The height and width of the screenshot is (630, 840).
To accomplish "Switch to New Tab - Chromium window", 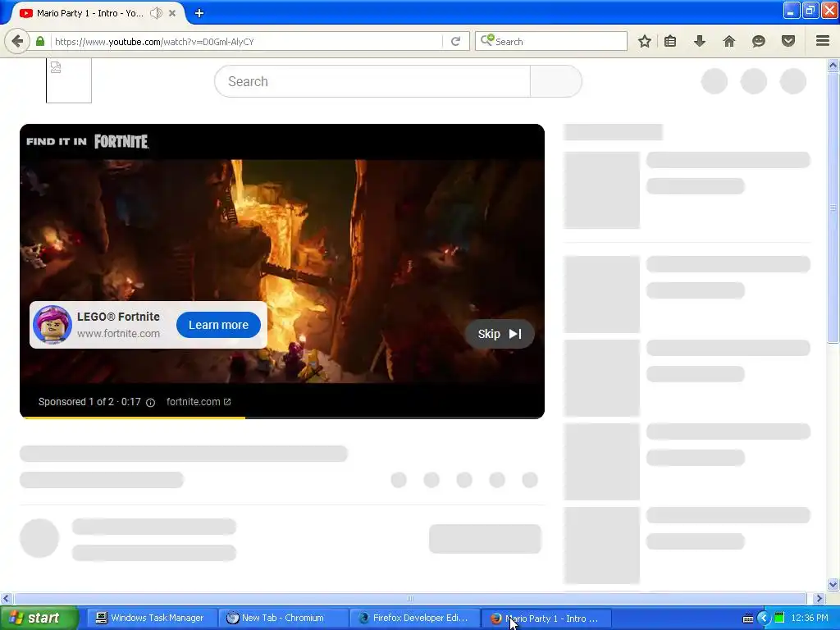I will click(282, 618).
